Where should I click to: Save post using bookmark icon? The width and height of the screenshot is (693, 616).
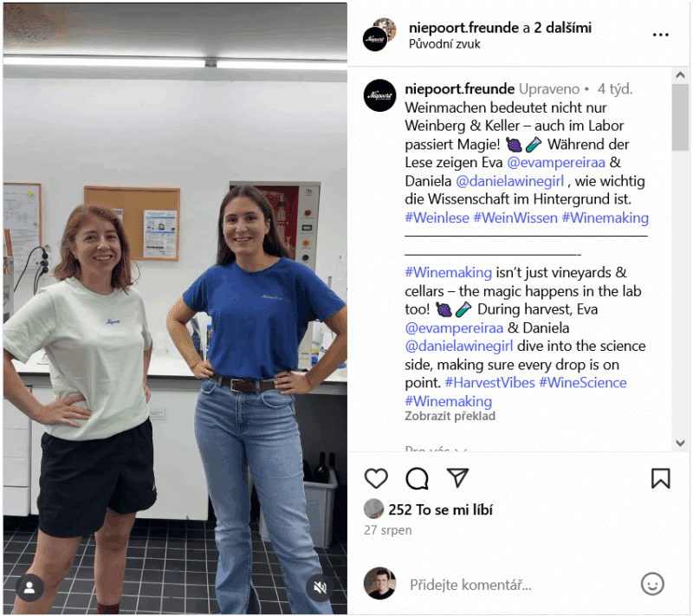660,478
